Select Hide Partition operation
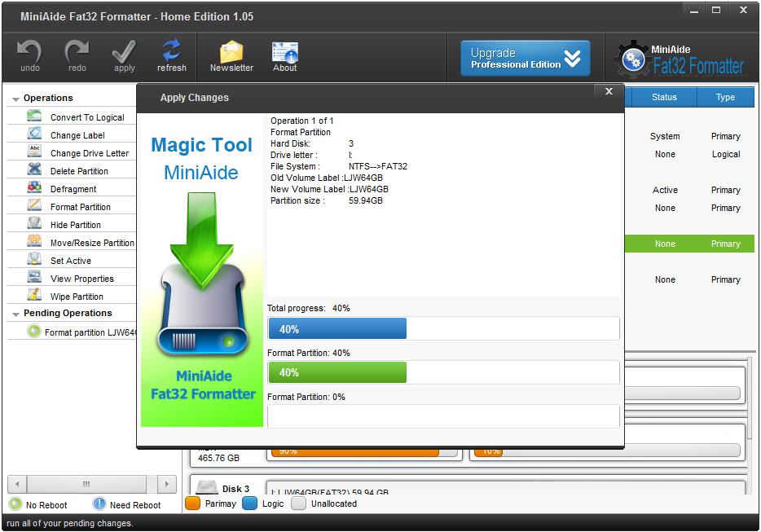This screenshot has height=532, width=761. [76, 225]
